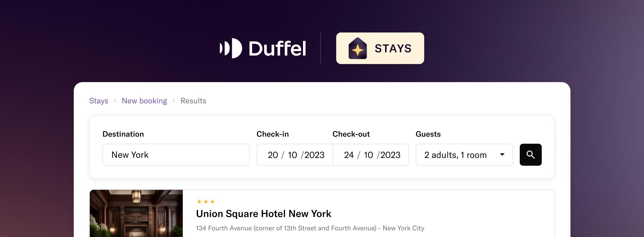Image resolution: width=644 pixels, height=237 pixels.
Task: Select the check-out day value 24
Action: [349, 155]
